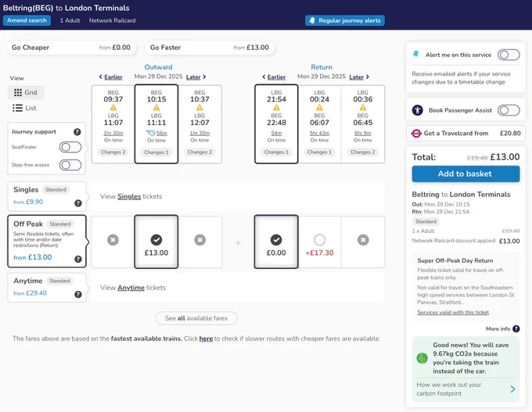The height and width of the screenshot is (412, 532).
Task: Expand 6hr 9m duration of 00:36 return
Action: click(363, 133)
